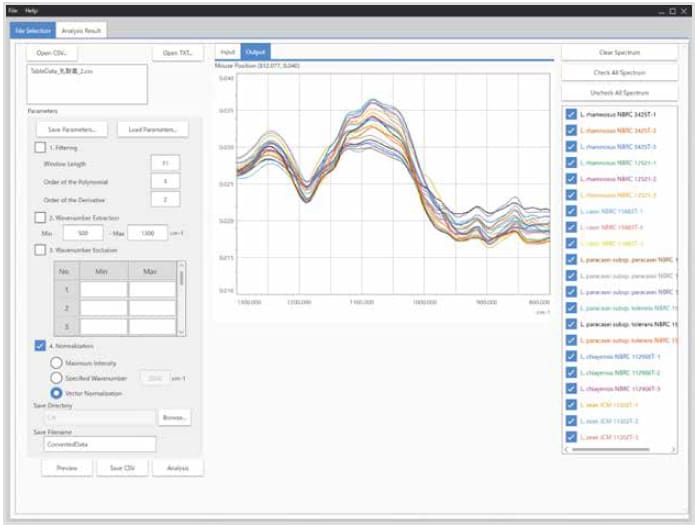The image size is (697, 528).
Task: Click the Preview button
Action: tap(67, 468)
